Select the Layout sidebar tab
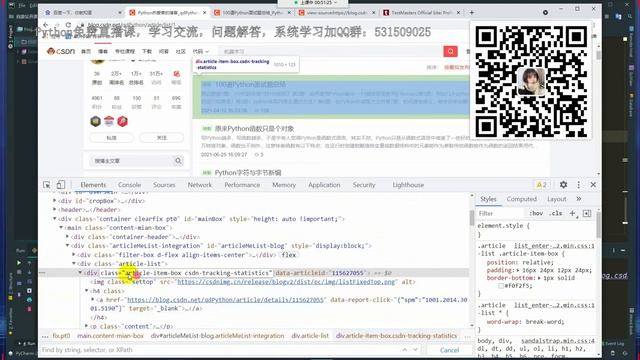 (x=557, y=199)
